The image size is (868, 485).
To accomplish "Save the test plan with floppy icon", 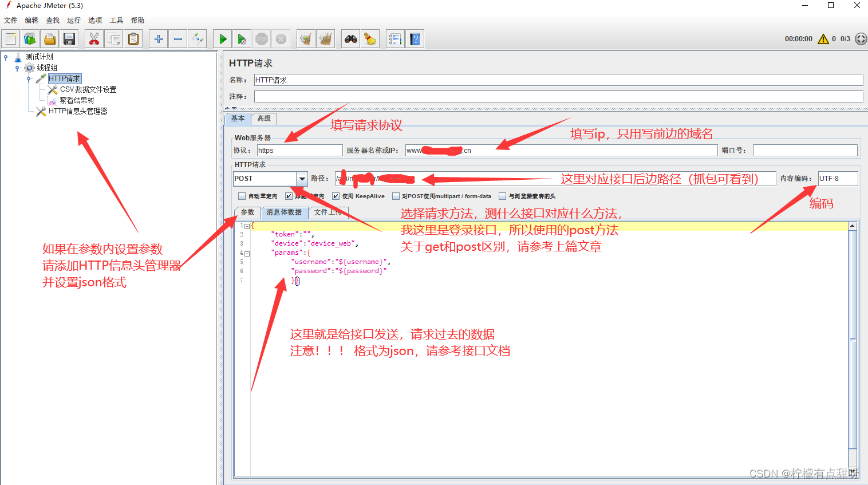I will coord(69,39).
